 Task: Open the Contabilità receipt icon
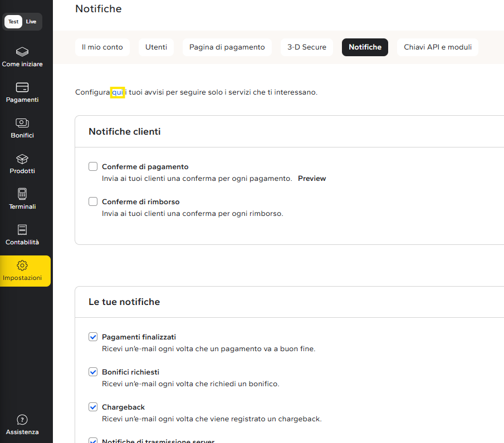click(x=22, y=230)
